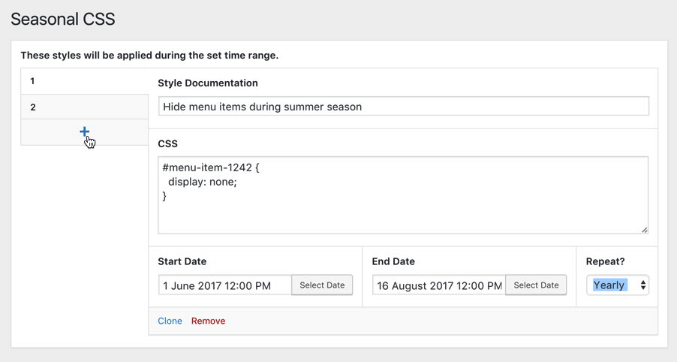Click the CSS field label
Viewport: 677px width, 362px height.
coord(168,143)
